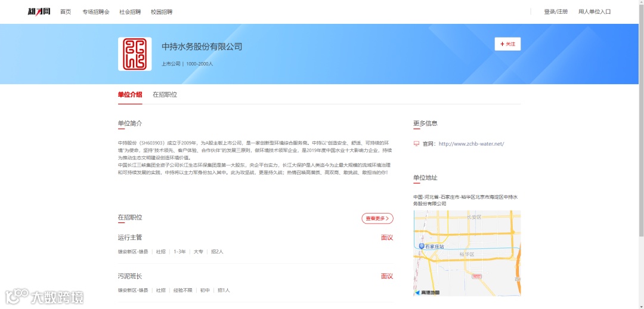Image resolution: width=644 pixels, height=309 pixels.
Task: Click 查看更多 button for job listings
Action: tap(377, 218)
